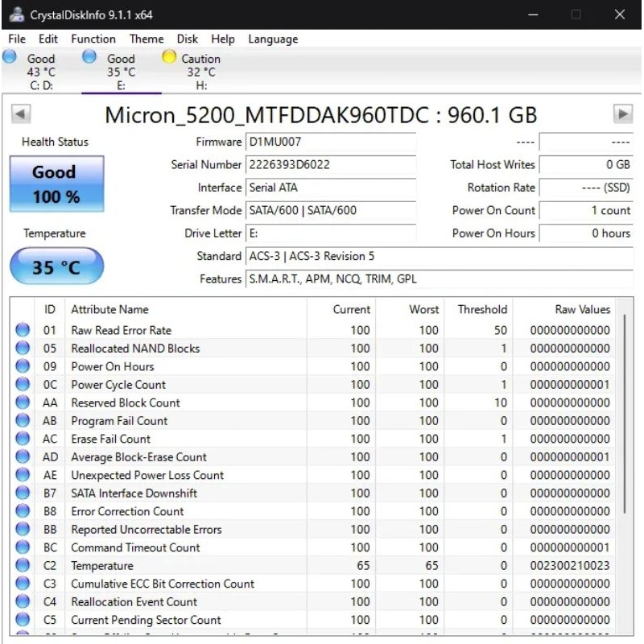
Task: Click status orb for SATA Interface Downshift
Action: pyautogui.click(x=23, y=493)
